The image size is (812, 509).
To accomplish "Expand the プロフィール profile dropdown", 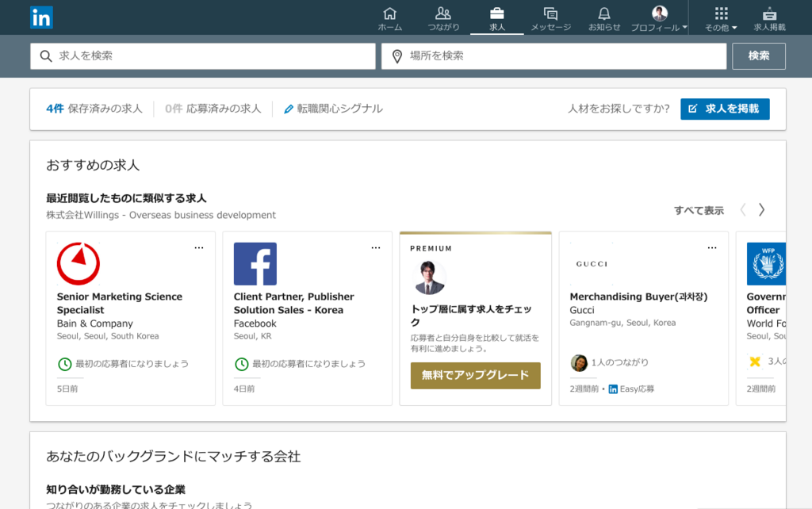I will pos(659,19).
